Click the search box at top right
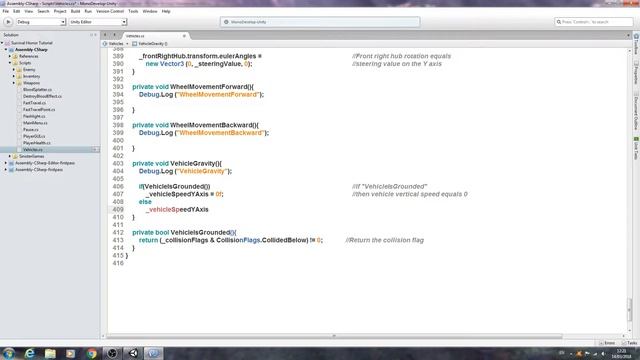The image size is (640, 360). point(593,22)
